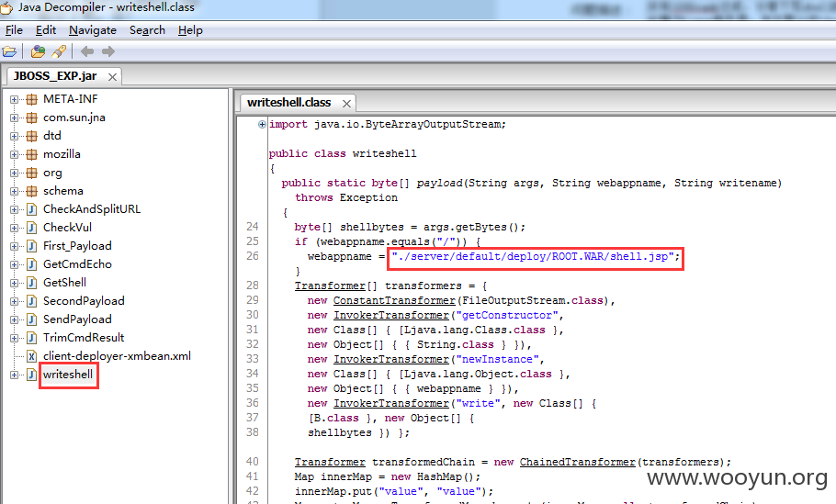Click the First_Payload class file icon
836x504 pixels.
coord(32,246)
